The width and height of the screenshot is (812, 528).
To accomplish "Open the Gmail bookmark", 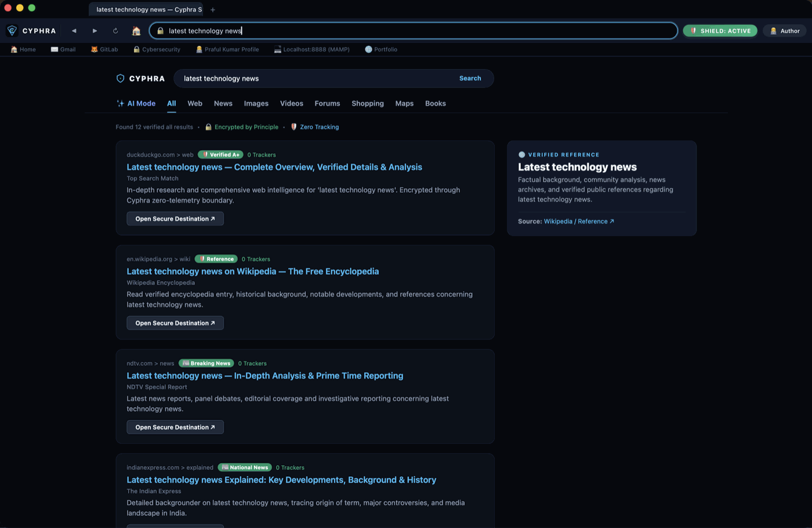I will [x=63, y=49].
